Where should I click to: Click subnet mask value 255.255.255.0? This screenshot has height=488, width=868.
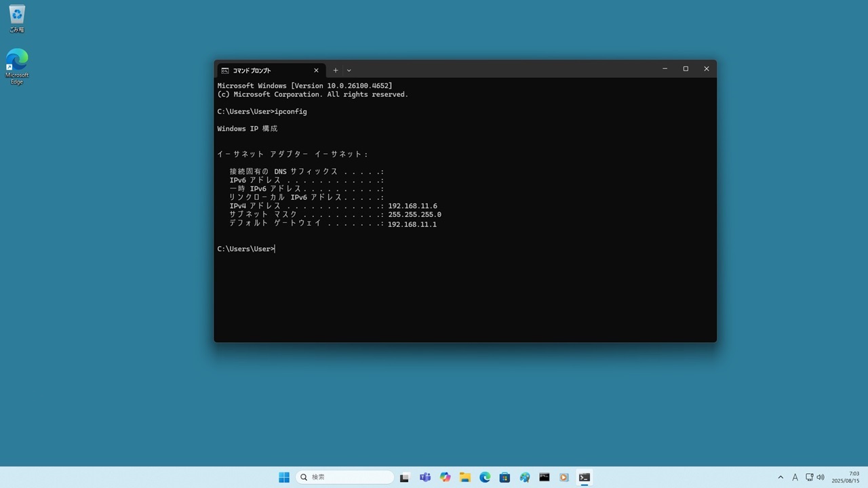pyautogui.click(x=414, y=215)
